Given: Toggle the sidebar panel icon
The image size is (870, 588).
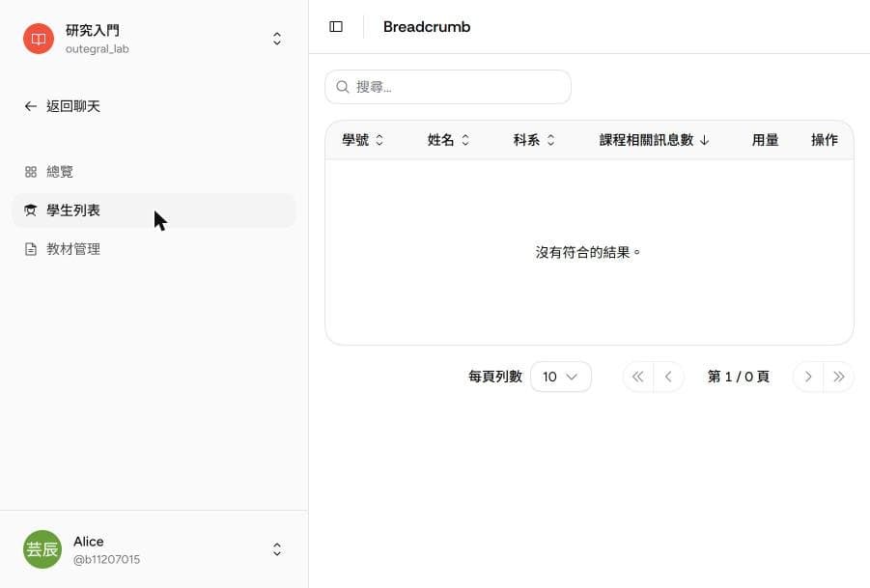Looking at the screenshot, I should point(336,27).
